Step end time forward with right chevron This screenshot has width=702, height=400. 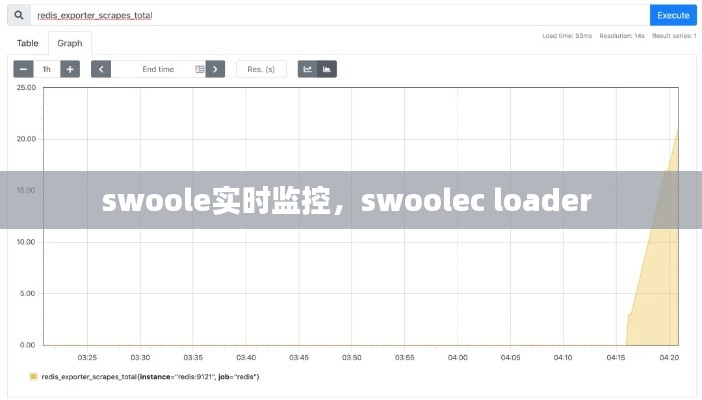point(215,69)
